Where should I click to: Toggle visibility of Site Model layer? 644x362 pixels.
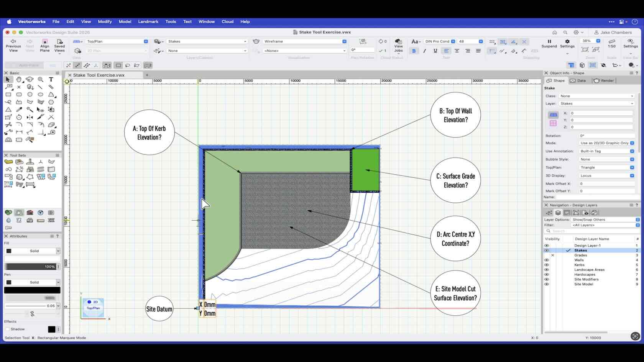coord(547,284)
